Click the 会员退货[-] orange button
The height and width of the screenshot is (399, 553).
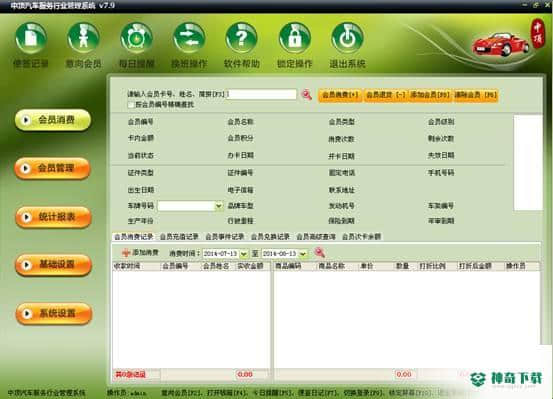(x=385, y=95)
